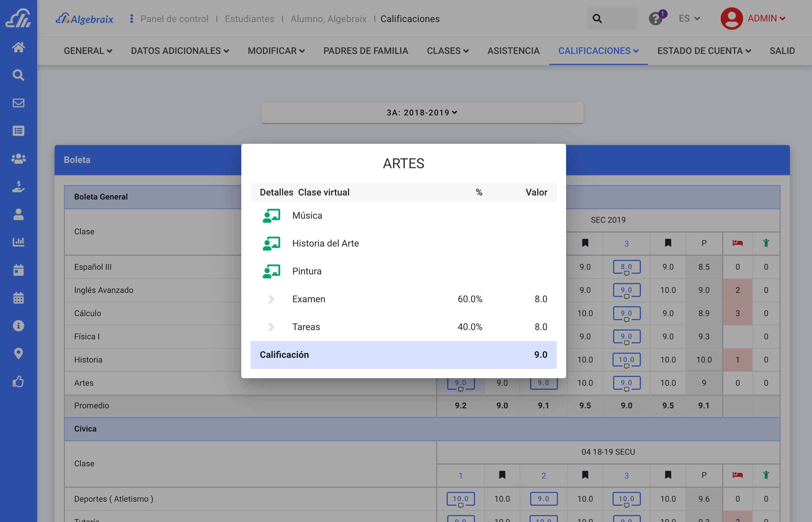
Task: Open the 3A: 2018-2019 period dropdown
Action: [422, 113]
